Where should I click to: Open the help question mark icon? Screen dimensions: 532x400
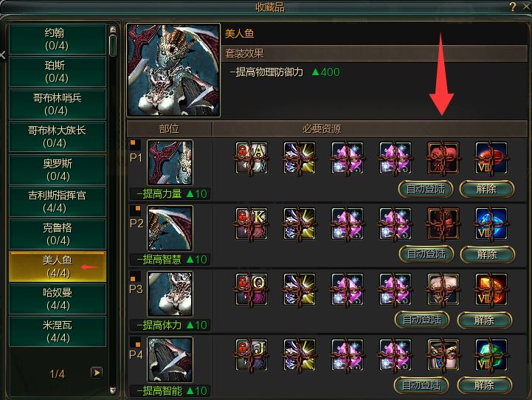[x=513, y=6]
